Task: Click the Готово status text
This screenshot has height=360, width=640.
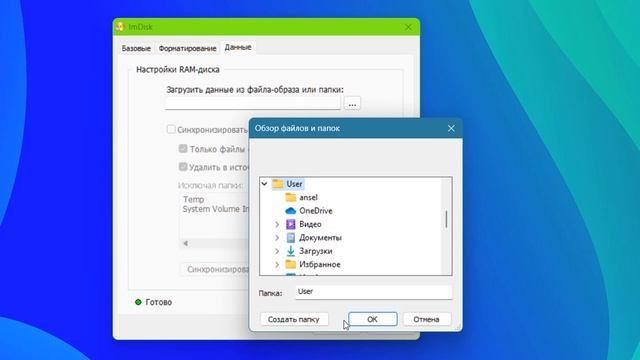Action: click(x=159, y=302)
